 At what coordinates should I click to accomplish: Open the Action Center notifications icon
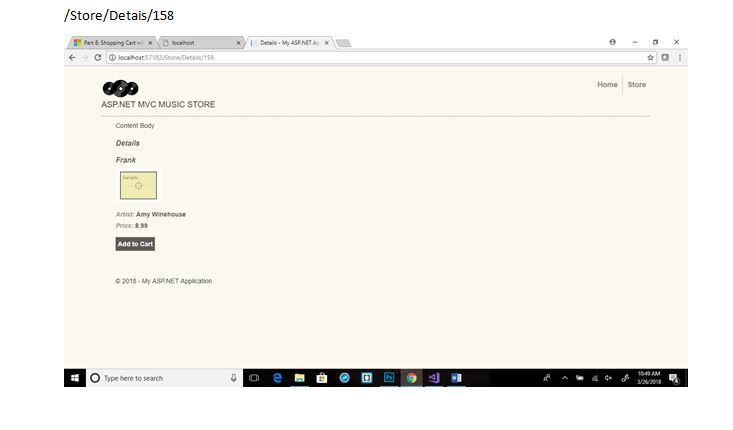pyautogui.click(x=674, y=378)
